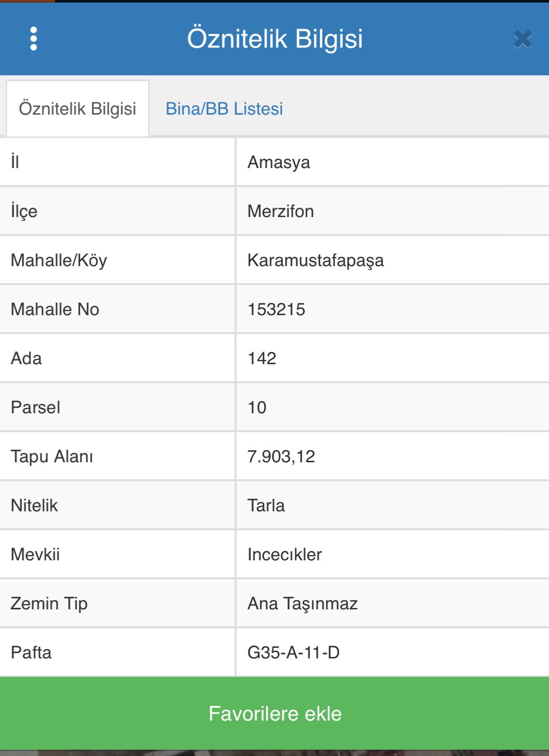This screenshot has height=756, width=549.
Task: Click the Nitelik value Tarla
Action: click(266, 505)
